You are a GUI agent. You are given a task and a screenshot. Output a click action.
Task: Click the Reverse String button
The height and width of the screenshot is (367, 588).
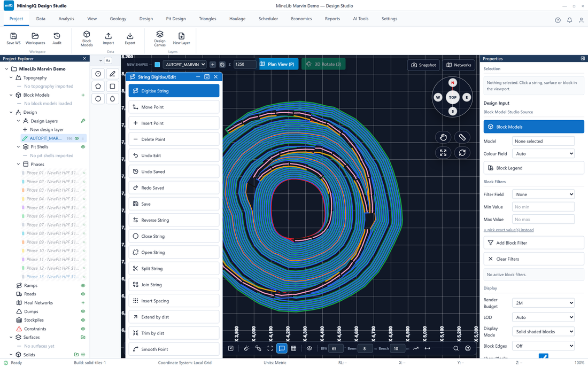click(174, 220)
